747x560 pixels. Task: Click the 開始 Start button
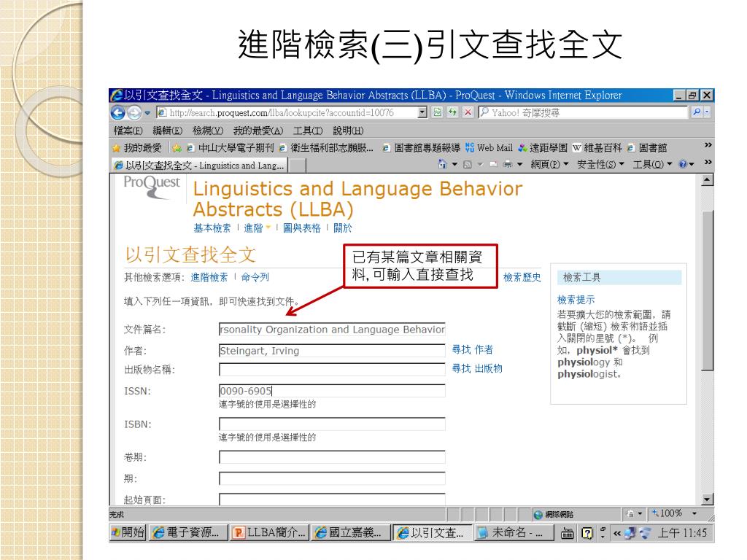128,532
